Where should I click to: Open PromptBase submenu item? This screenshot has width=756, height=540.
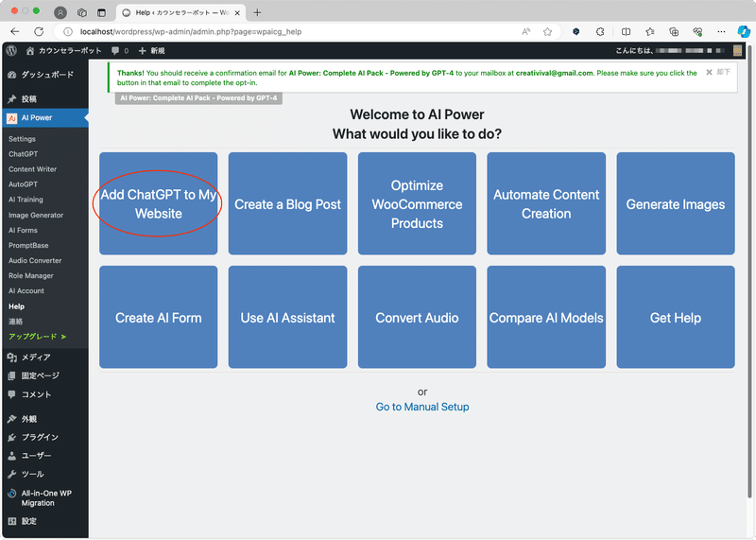(28, 245)
